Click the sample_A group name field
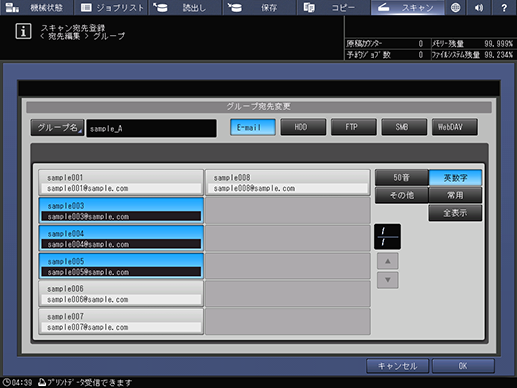517x388 pixels. tap(151, 128)
